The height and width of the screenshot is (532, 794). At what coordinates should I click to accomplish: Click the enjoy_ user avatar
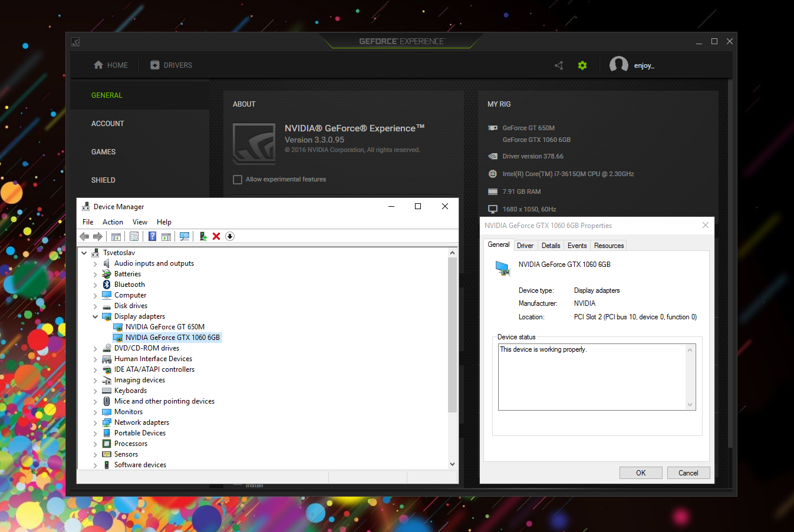pos(618,65)
